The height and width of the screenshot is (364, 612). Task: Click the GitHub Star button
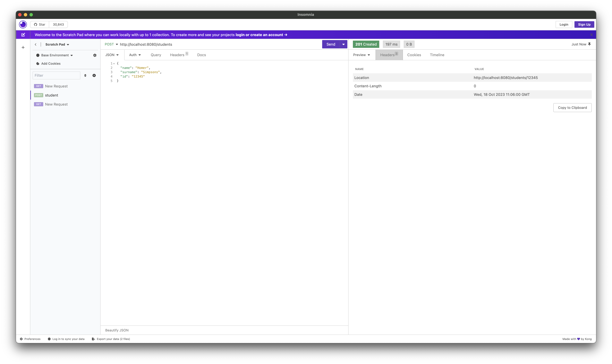pos(40,24)
